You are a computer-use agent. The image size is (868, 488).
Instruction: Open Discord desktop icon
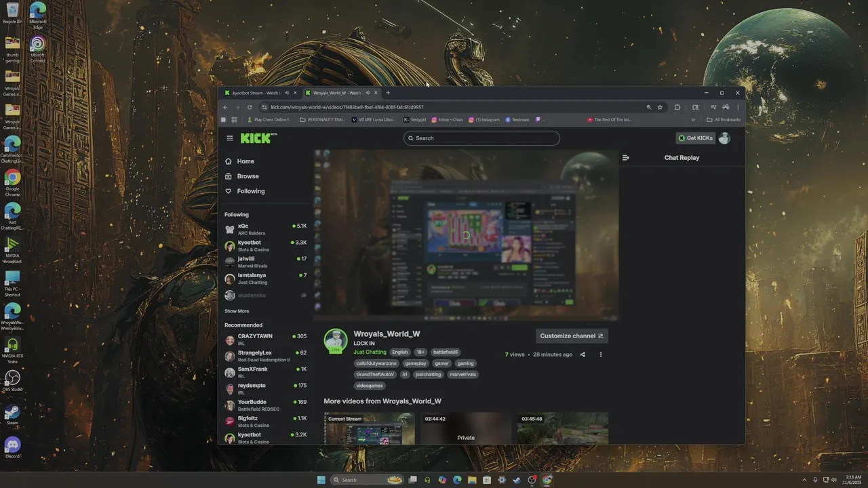12,447
